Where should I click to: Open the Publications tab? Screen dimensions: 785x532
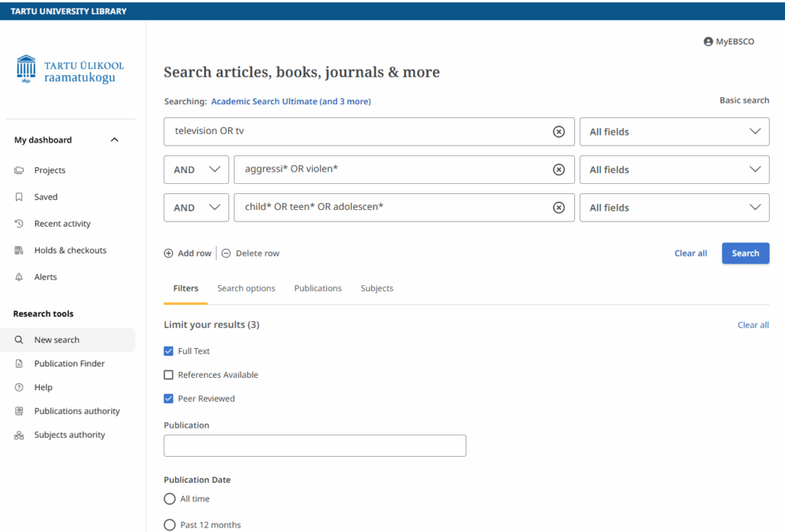coord(317,288)
